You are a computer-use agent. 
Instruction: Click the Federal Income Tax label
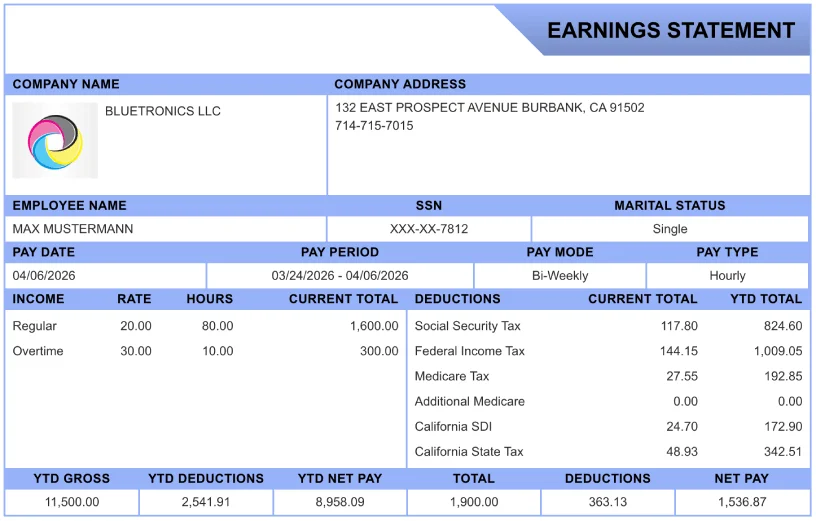469,351
